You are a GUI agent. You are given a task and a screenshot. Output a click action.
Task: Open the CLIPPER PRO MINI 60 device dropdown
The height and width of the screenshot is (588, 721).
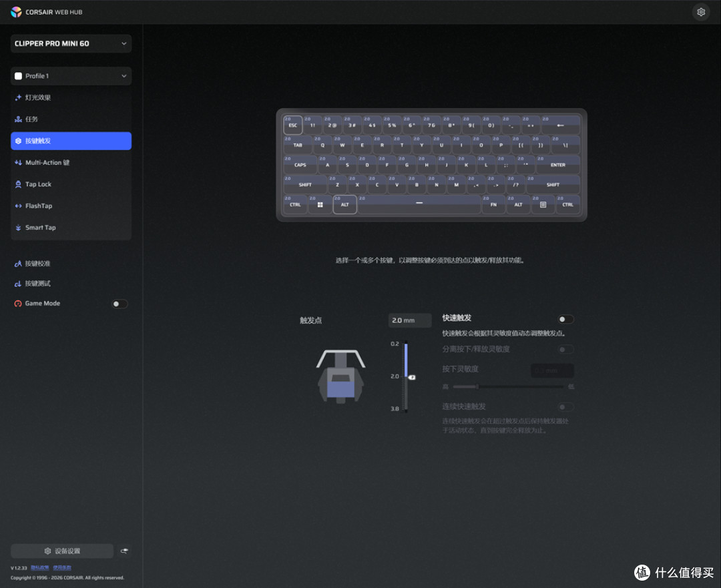click(x=71, y=43)
